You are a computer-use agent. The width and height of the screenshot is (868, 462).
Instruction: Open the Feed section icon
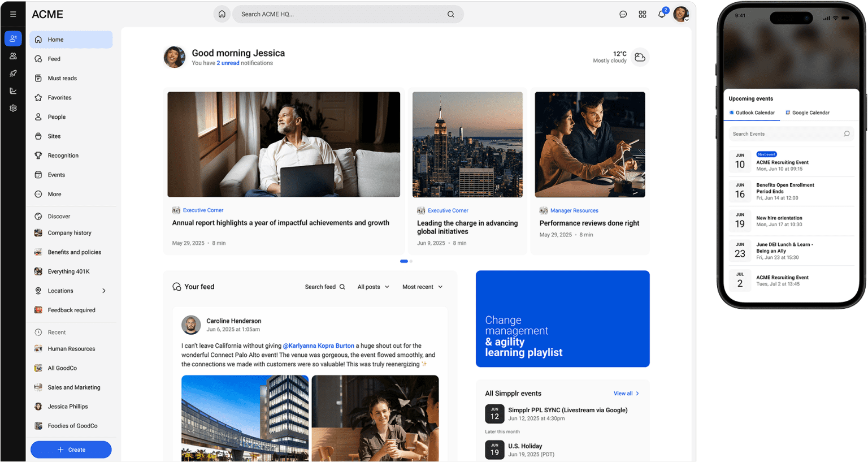38,58
